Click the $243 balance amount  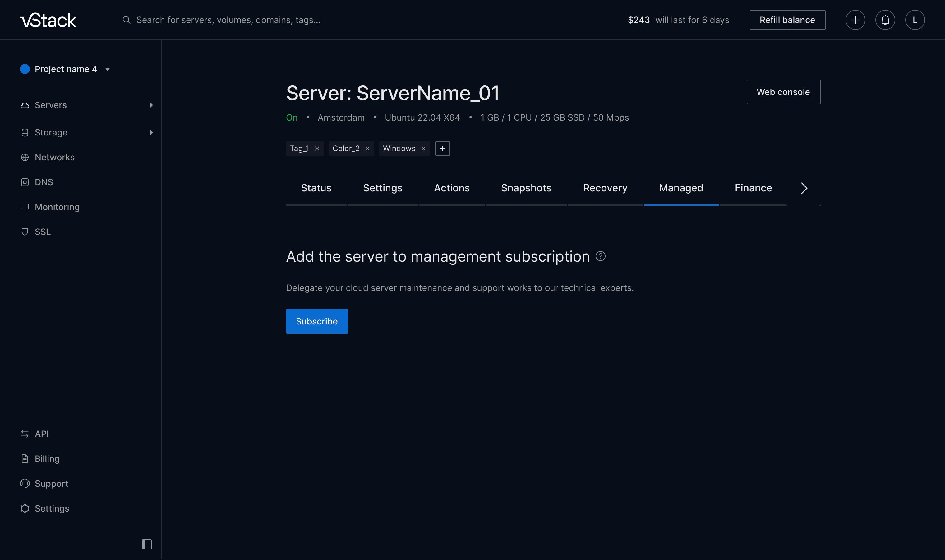coord(638,20)
